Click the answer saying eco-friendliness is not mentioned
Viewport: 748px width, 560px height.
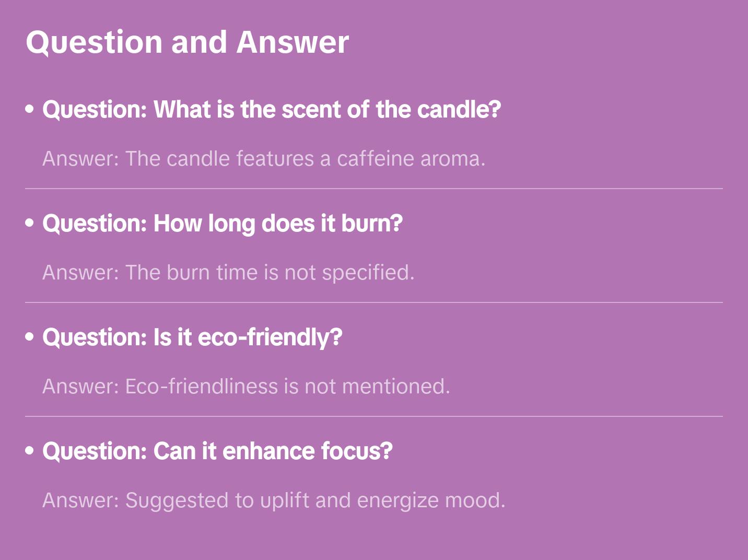246,387
